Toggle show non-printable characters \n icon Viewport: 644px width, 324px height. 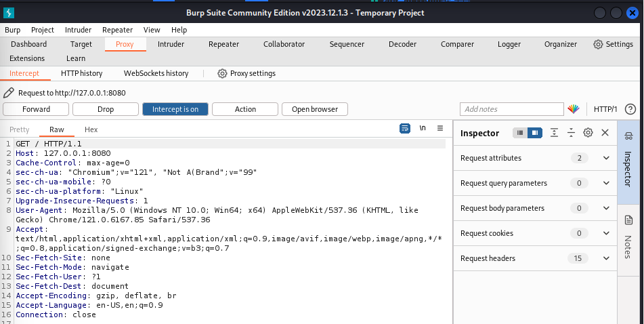point(423,128)
